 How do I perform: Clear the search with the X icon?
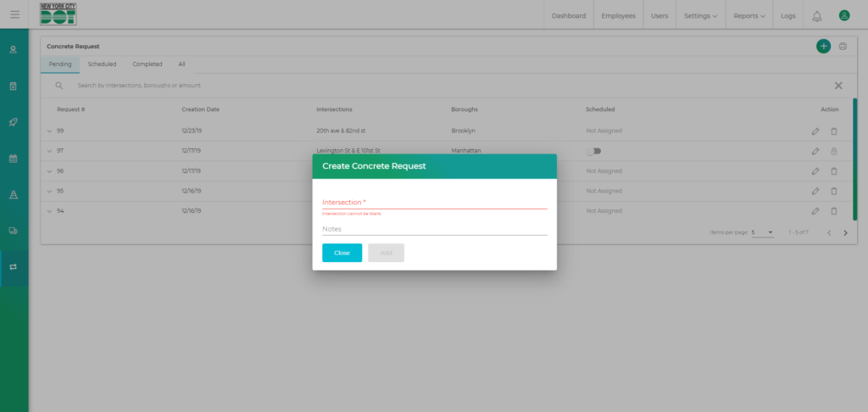(x=838, y=86)
